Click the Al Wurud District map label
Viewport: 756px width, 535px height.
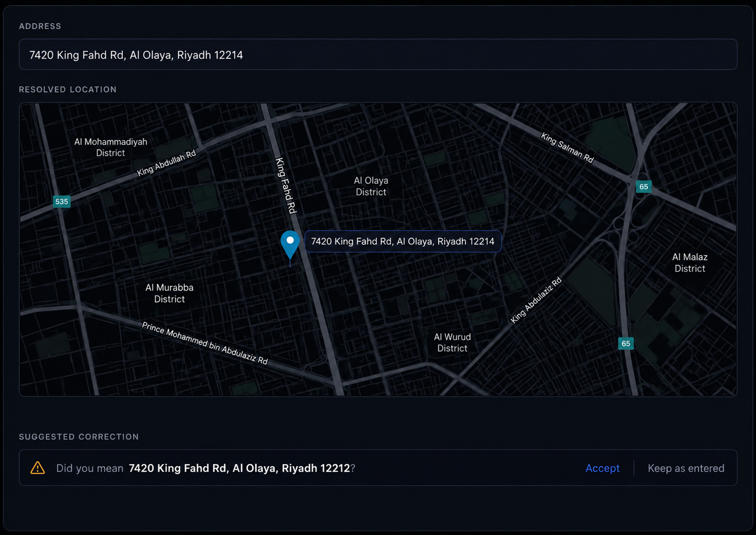click(452, 343)
